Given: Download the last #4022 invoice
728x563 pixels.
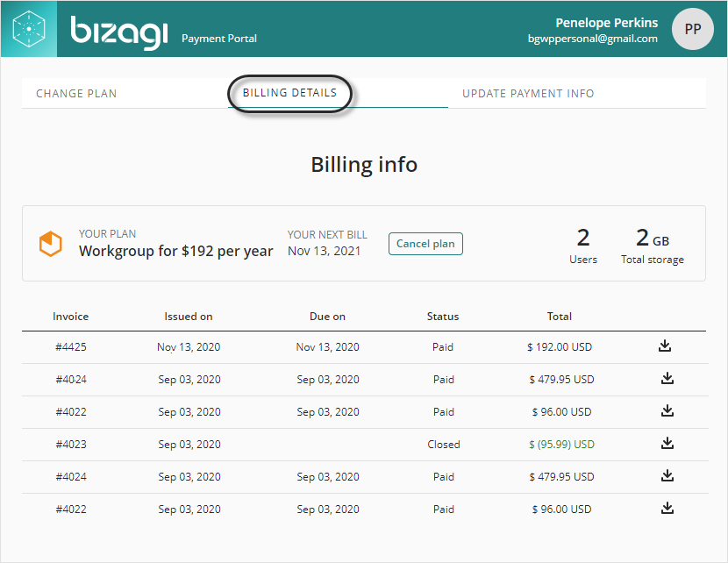Looking at the screenshot, I should (667, 508).
